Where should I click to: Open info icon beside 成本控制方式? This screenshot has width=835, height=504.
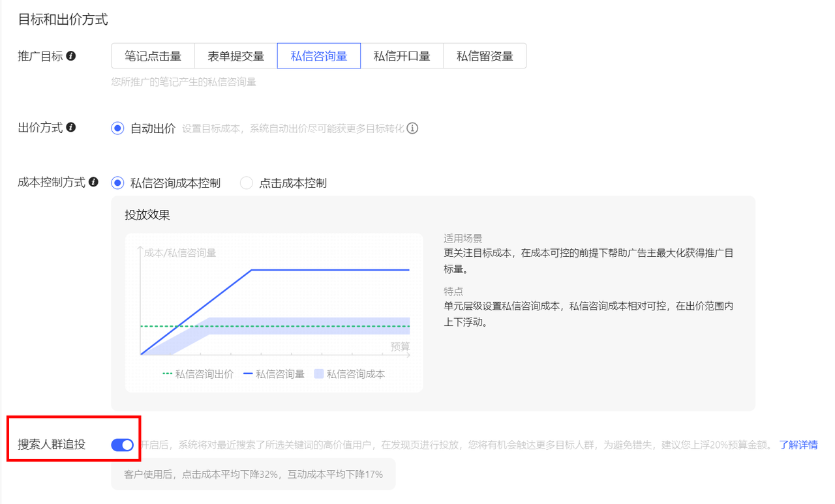pyautogui.click(x=93, y=182)
